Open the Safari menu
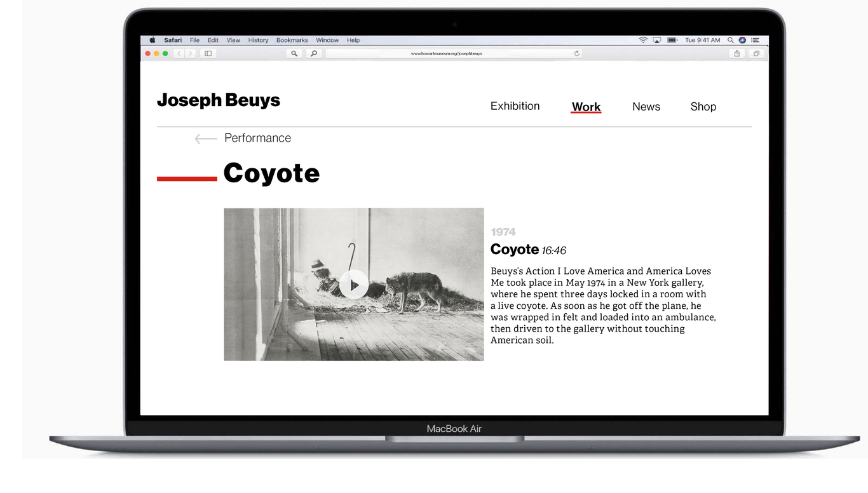868x493 pixels. [173, 40]
